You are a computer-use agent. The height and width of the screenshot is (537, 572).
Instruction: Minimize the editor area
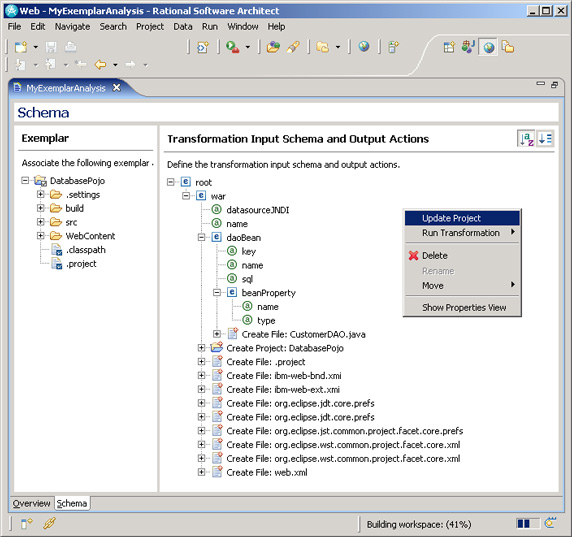[x=541, y=84]
